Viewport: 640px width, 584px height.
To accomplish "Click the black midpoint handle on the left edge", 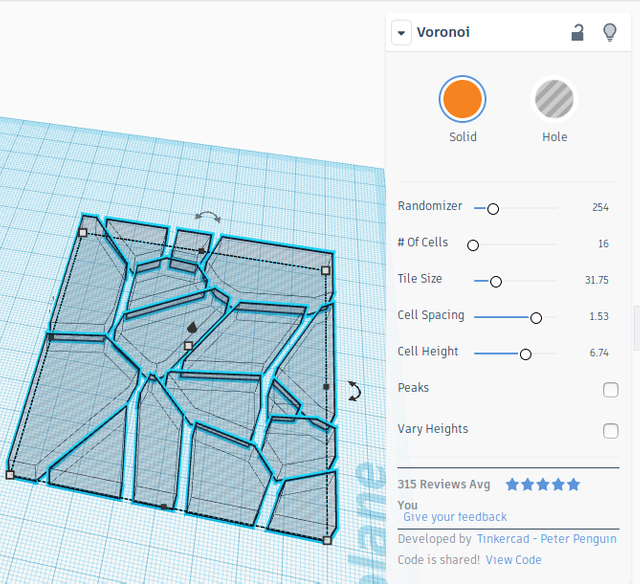I will pyautogui.click(x=51, y=338).
